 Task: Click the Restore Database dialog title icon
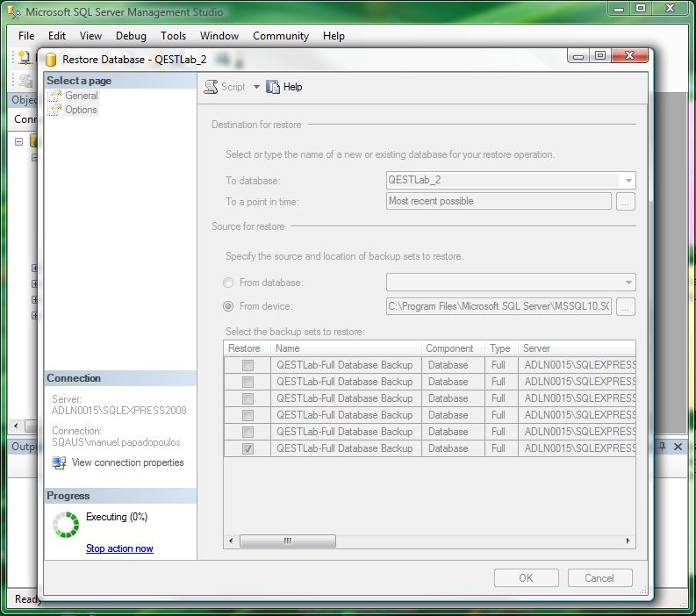(51, 60)
